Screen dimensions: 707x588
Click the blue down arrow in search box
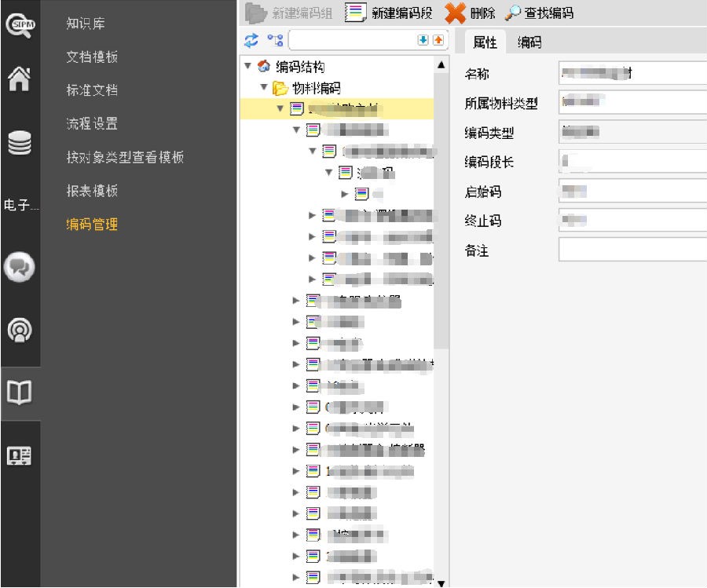click(423, 40)
